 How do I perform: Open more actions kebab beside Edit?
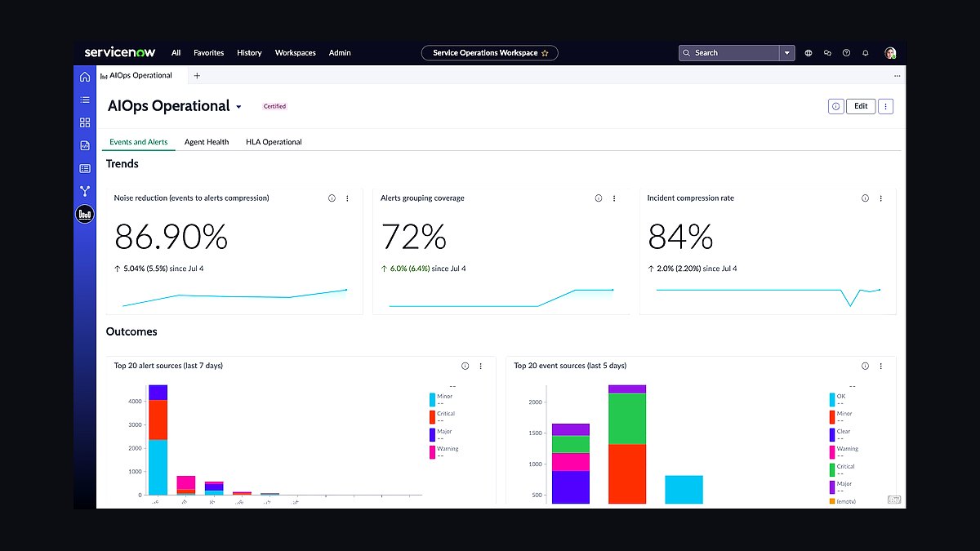click(886, 106)
